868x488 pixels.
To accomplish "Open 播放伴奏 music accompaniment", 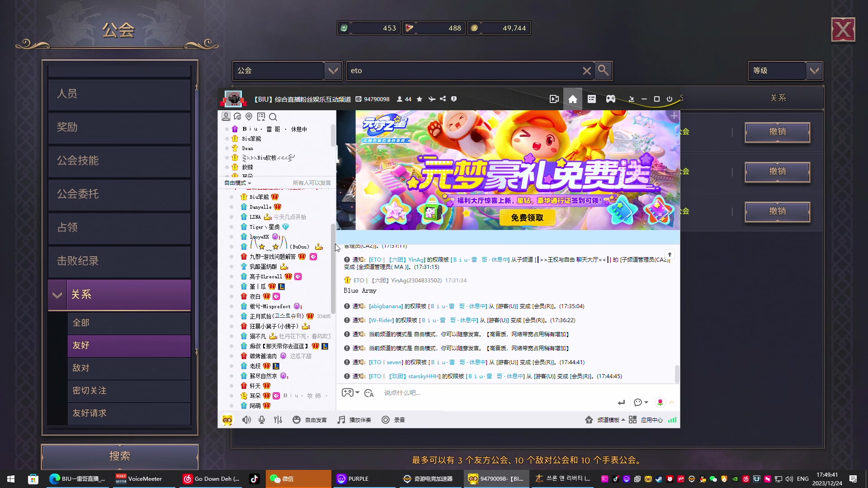I will coord(354,420).
